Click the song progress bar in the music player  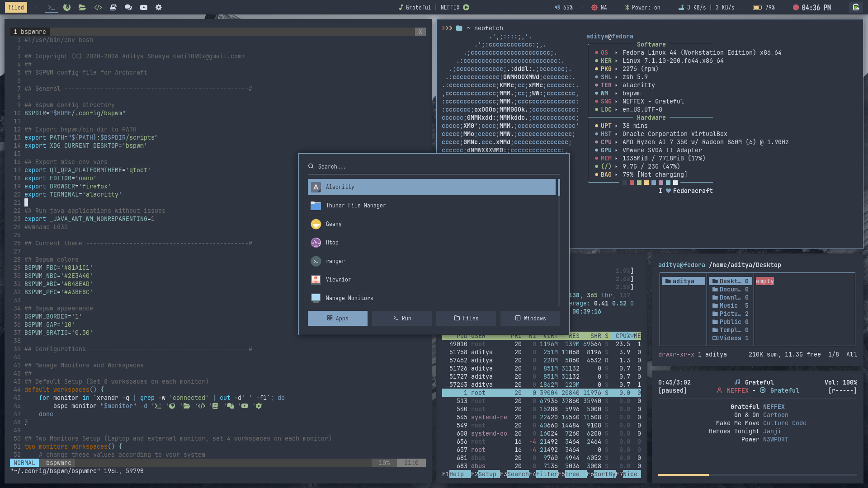(x=758, y=474)
